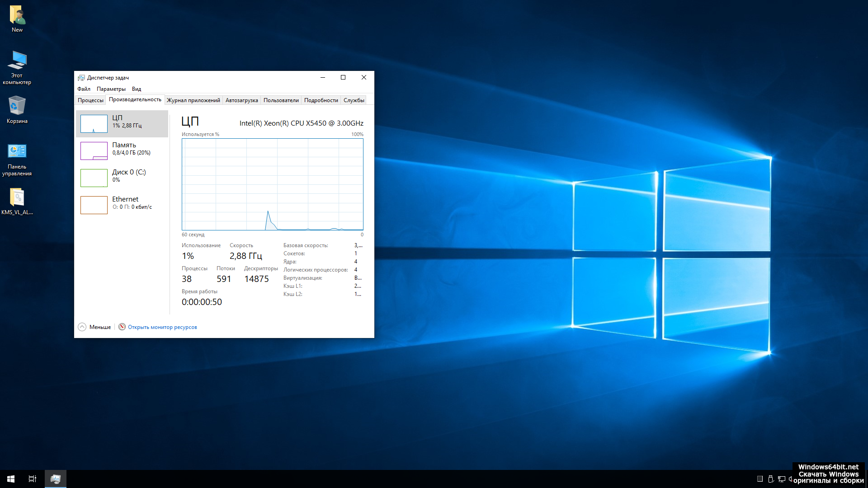Select the CPU (ЦП) performance graph thumbnail
This screenshot has height=488, width=868.
tap(94, 124)
